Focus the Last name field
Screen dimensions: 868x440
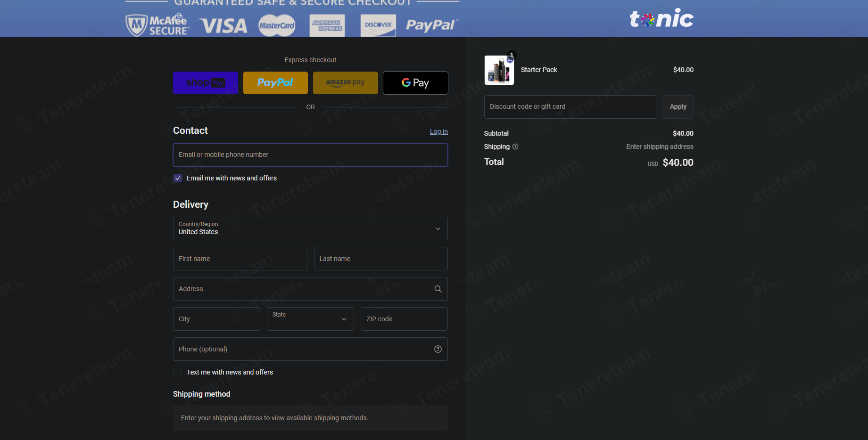(381, 259)
